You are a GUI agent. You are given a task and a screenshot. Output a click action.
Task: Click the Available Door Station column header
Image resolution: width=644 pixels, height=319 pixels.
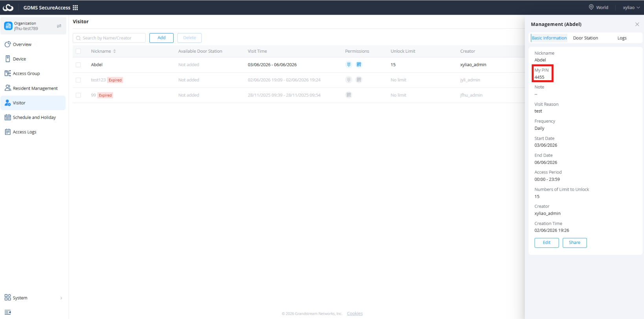(x=200, y=51)
